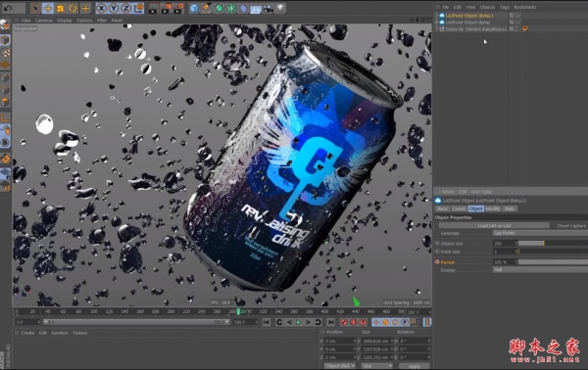Toggle the Z axis lock
Screen dimensions: 588x370
[126, 8]
